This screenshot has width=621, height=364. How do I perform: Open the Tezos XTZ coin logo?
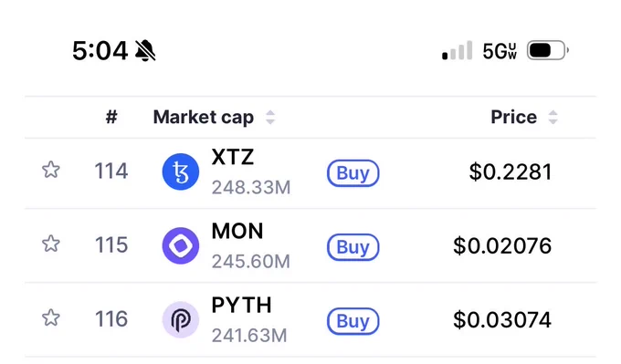[x=181, y=172]
